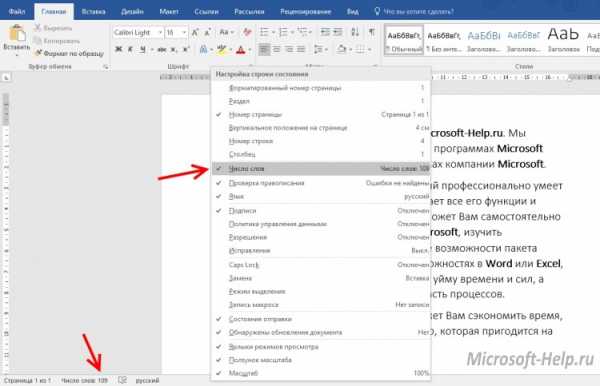The height and width of the screenshot is (386, 600).
Task: Open the Файл tab
Action: click(17, 11)
